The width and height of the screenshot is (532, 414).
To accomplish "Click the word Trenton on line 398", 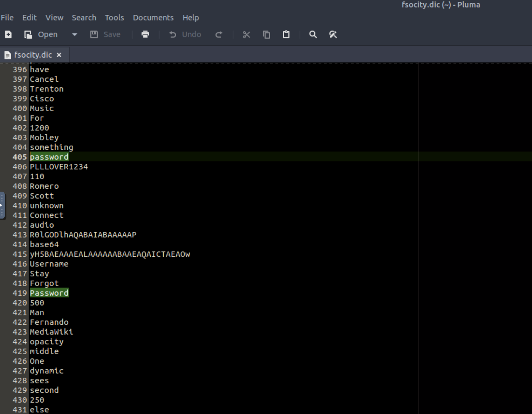I will (47, 89).
